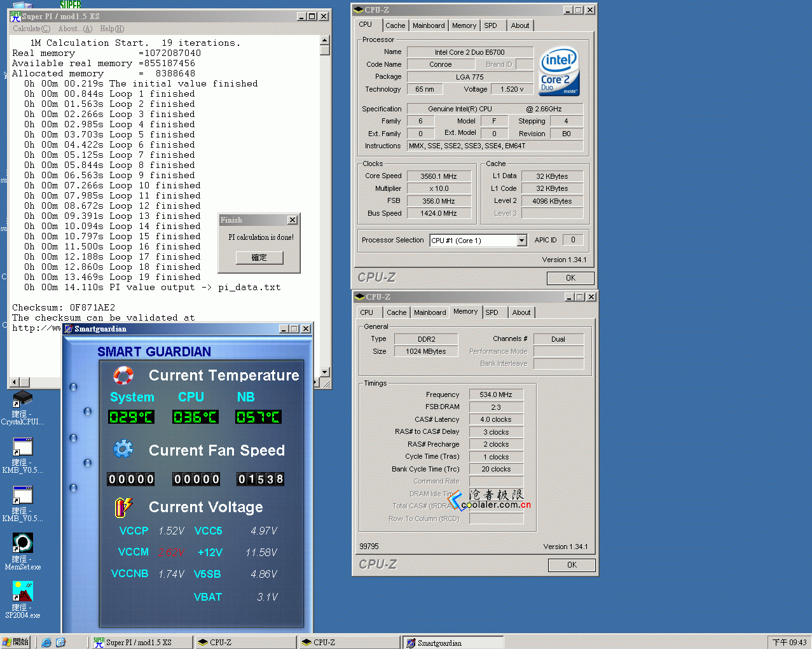The image size is (812, 649).
Task: Close the Finish dialog with its X
Action: [292, 220]
